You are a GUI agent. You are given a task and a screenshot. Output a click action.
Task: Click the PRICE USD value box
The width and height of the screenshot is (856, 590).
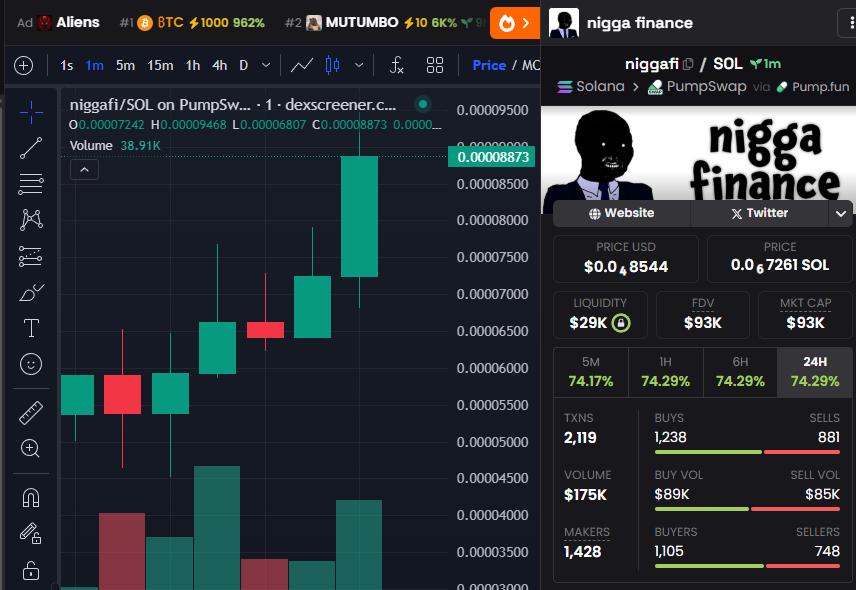(626, 259)
